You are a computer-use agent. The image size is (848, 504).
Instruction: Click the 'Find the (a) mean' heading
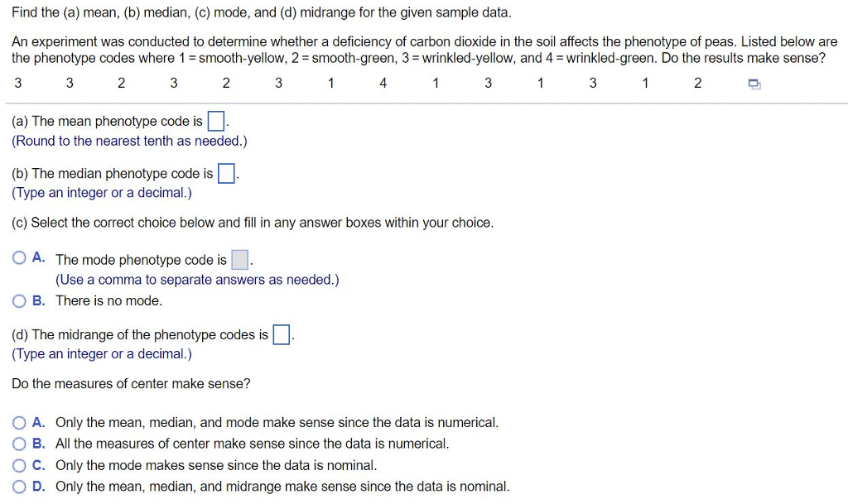click(x=262, y=14)
